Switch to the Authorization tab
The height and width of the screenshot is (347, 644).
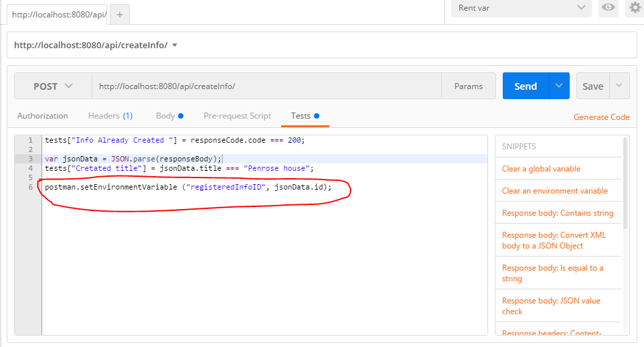pos(43,116)
